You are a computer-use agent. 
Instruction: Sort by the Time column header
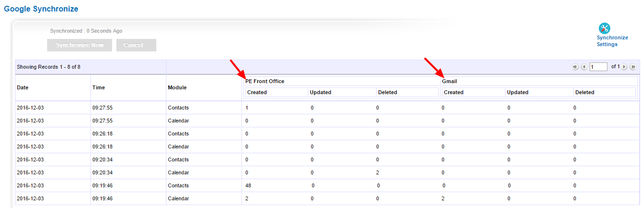pos(99,87)
